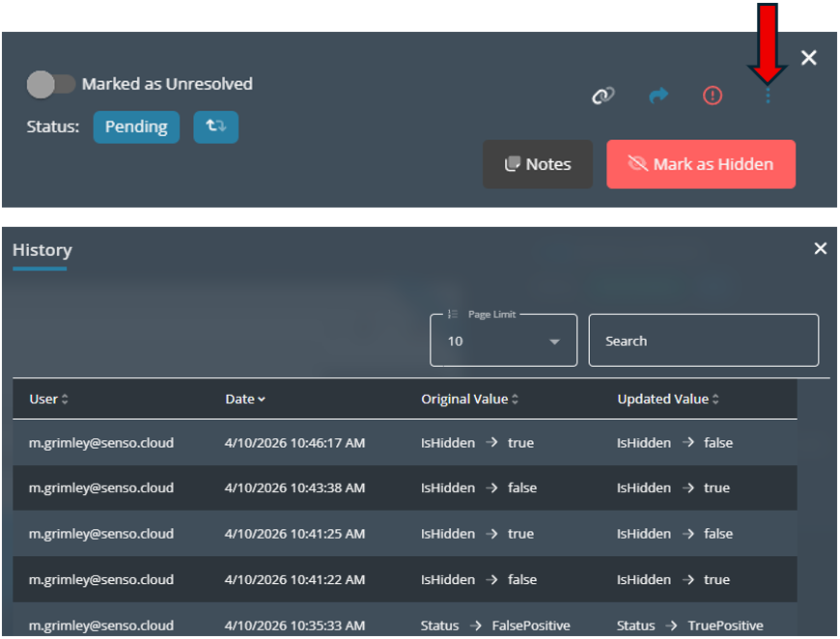The image size is (840, 639).
Task: Click the Status: label text
Action: [53, 127]
